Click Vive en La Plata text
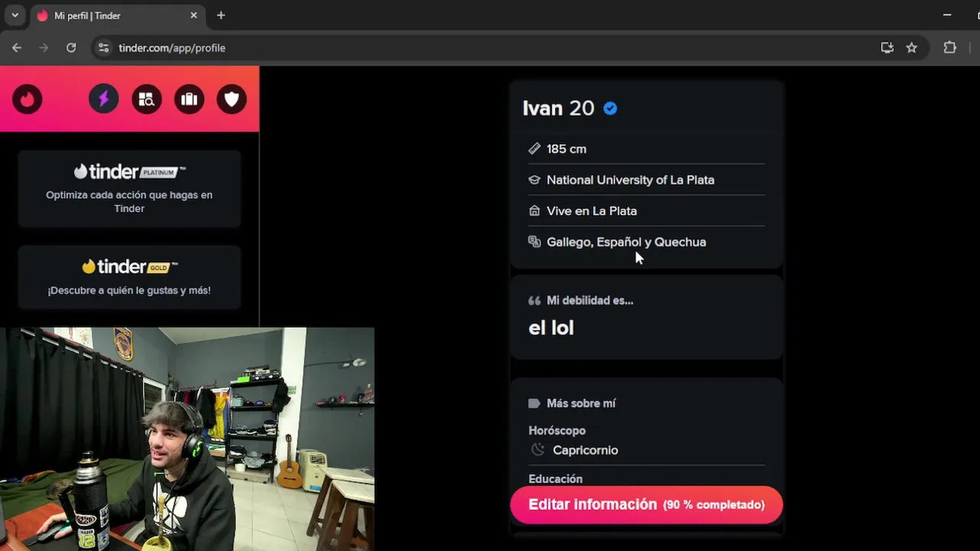The height and width of the screenshot is (551, 980). [592, 210]
